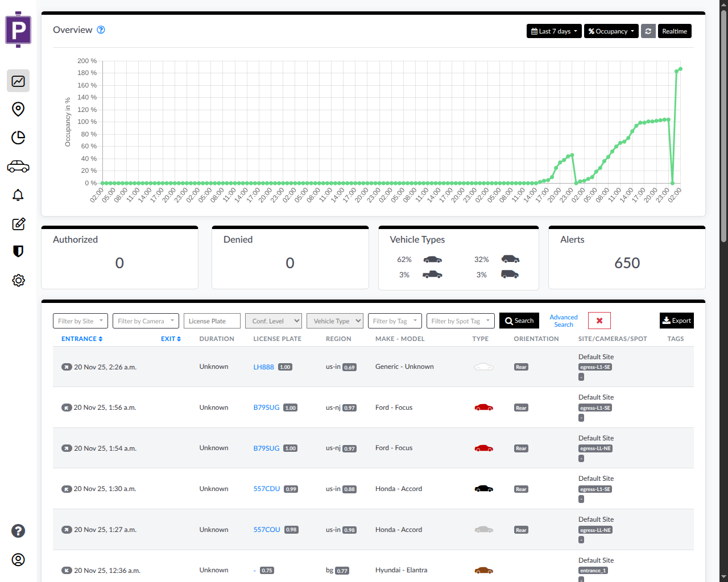Image resolution: width=728 pixels, height=582 pixels.
Task: Sort the table by ENTRANCE column
Action: pyautogui.click(x=81, y=338)
